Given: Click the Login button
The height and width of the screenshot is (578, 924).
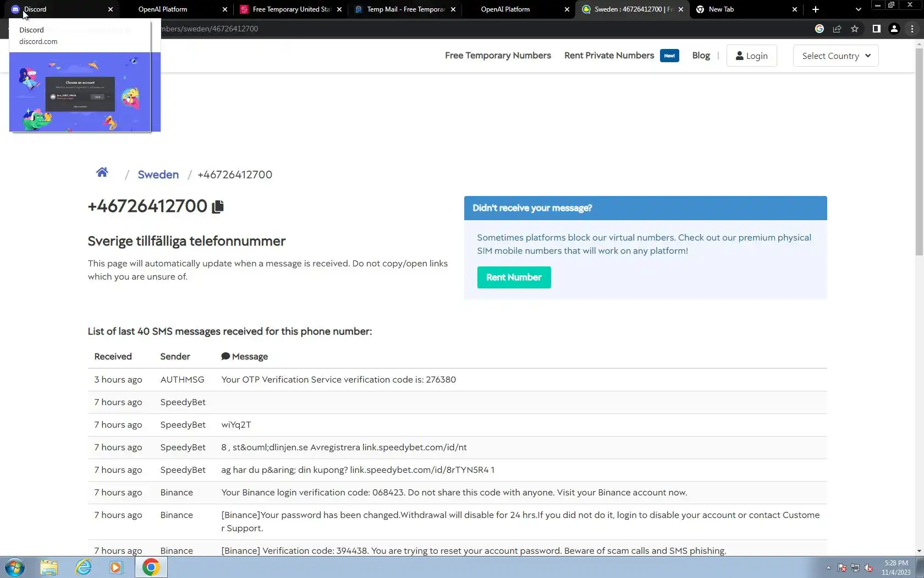Looking at the screenshot, I should [x=751, y=56].
